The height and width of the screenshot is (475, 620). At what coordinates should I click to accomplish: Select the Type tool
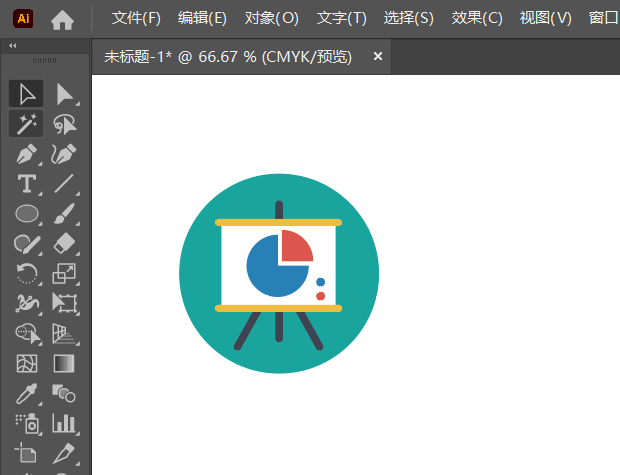pos(26,184)
